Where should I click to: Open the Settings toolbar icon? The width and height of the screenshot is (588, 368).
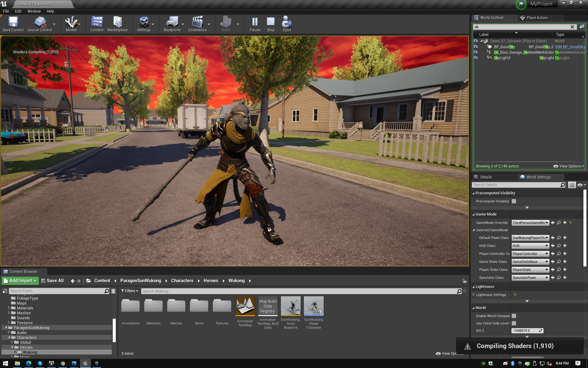144,24
